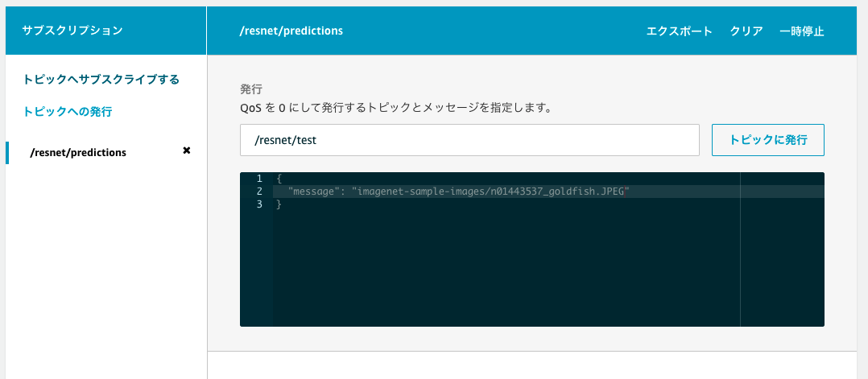Click the 'トピックに発行' publish button

[768, 140]
